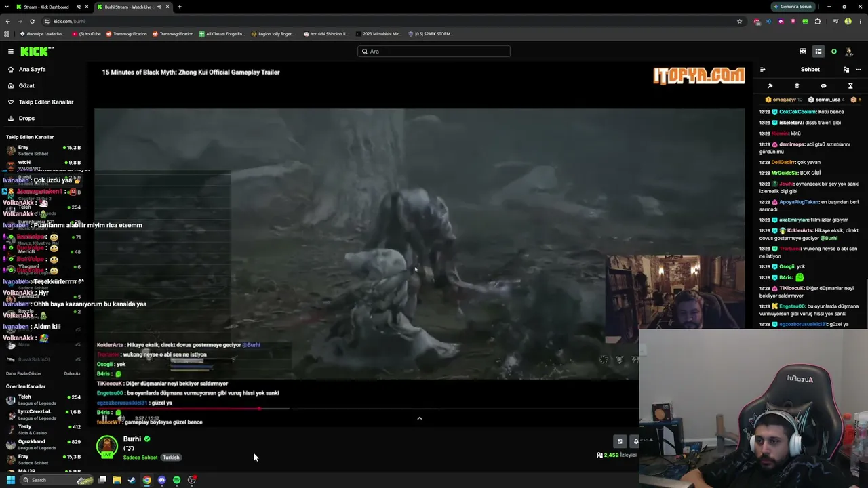Open 2023 Mitsubishi bookmark
The image size is (868, 488).
point(378,34)
